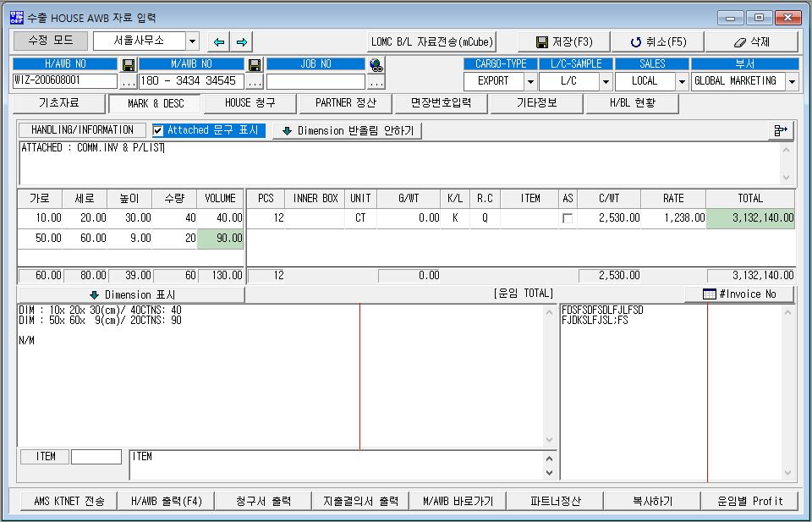Viewport: 812px width, 522px height.
Task: Select the UNIT cell CT
Action: 360,218
